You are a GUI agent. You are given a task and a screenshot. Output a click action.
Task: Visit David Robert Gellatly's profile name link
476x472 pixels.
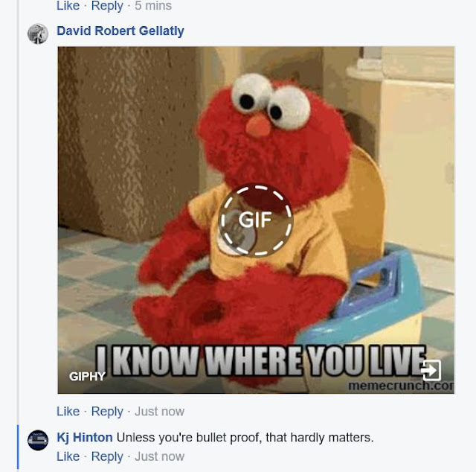tap(120, 31)
